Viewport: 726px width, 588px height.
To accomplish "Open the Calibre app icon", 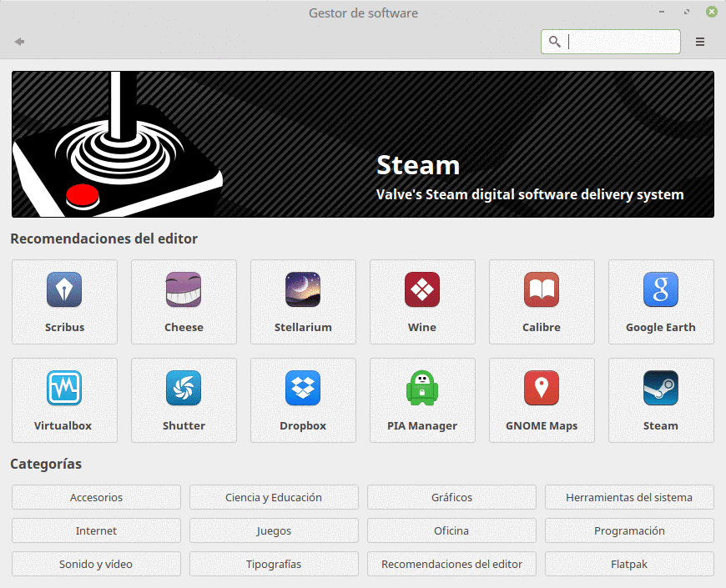I will 542,290.
